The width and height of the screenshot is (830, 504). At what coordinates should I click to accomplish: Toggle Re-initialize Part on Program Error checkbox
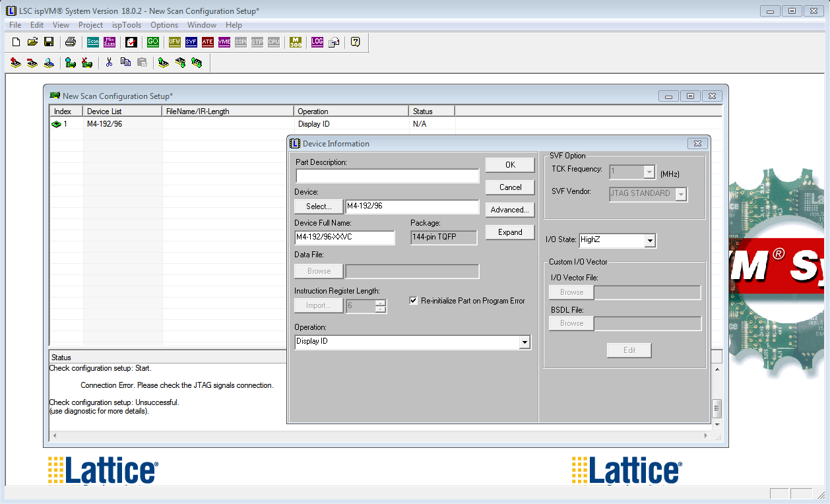pos(414,301)
